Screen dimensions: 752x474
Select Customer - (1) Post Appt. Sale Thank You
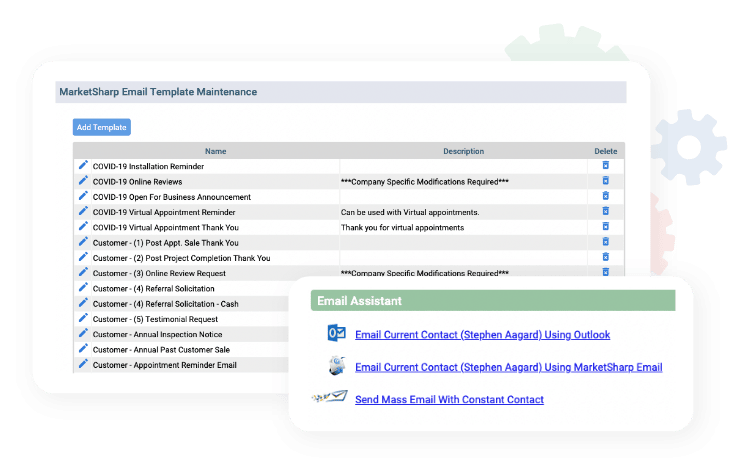click(x=165, y=243)
